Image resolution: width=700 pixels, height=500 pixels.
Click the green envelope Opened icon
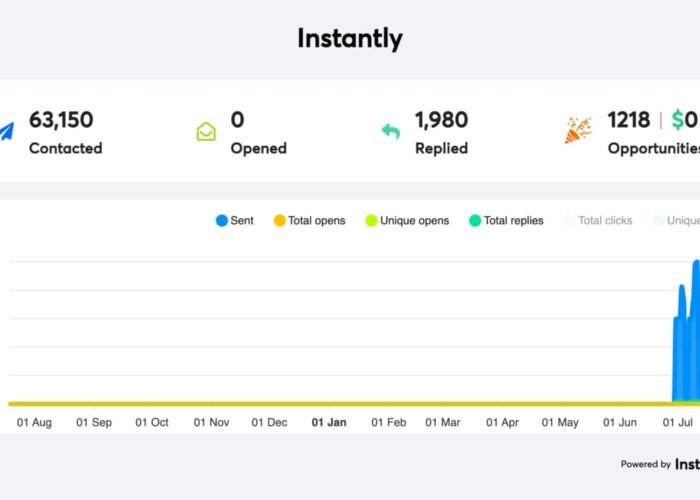coord(205,131)
